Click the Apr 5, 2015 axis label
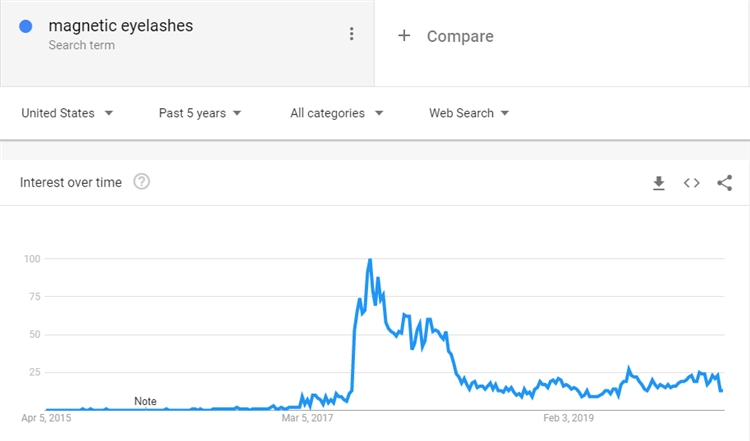The image size is (750, 441). click(46, 417)
